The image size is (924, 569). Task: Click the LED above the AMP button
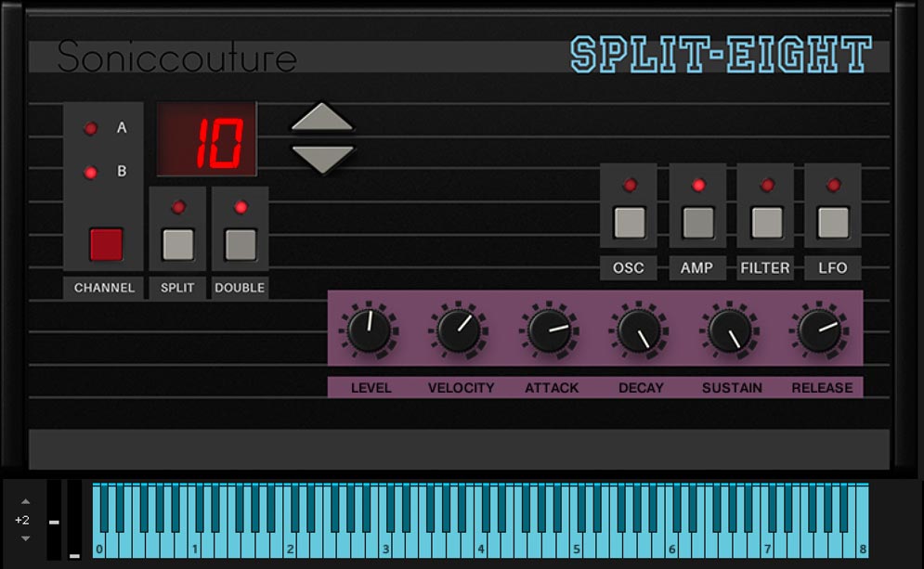pos(699,185)
